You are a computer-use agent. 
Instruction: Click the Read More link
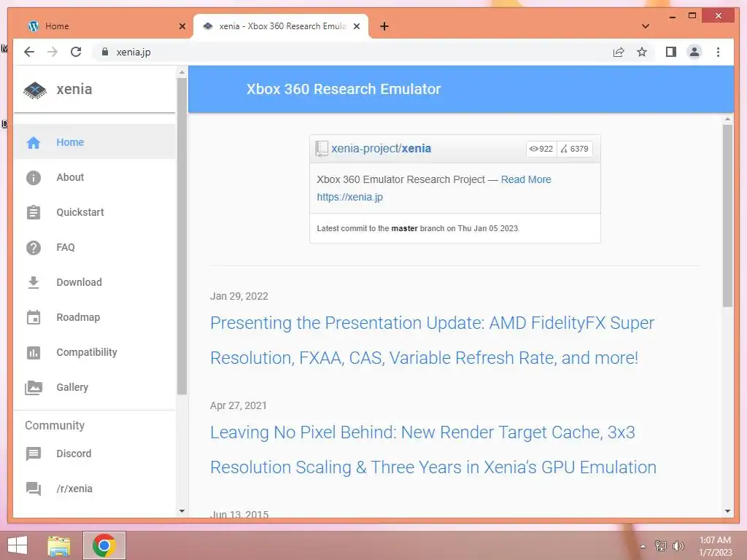click(x=526, y=179)
